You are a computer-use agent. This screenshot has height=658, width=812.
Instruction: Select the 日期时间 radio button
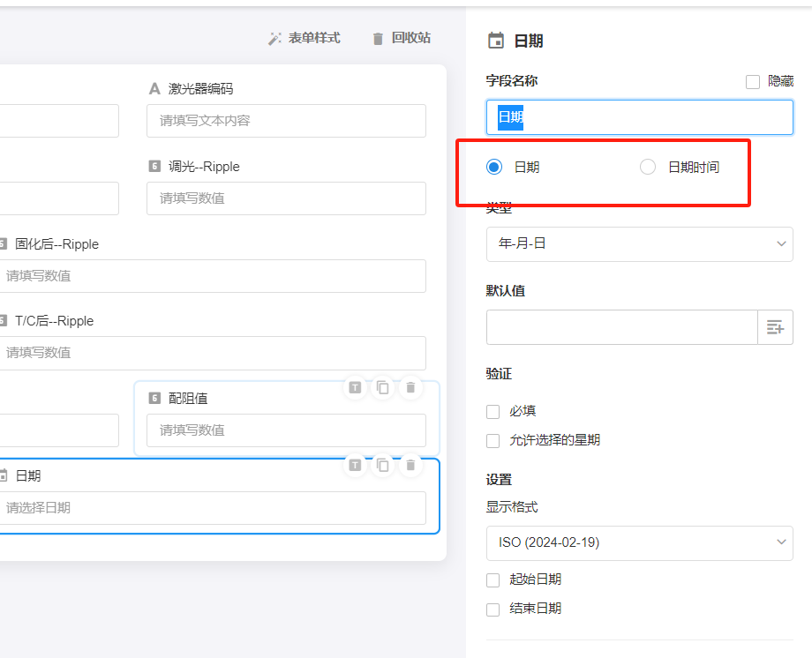648,167
